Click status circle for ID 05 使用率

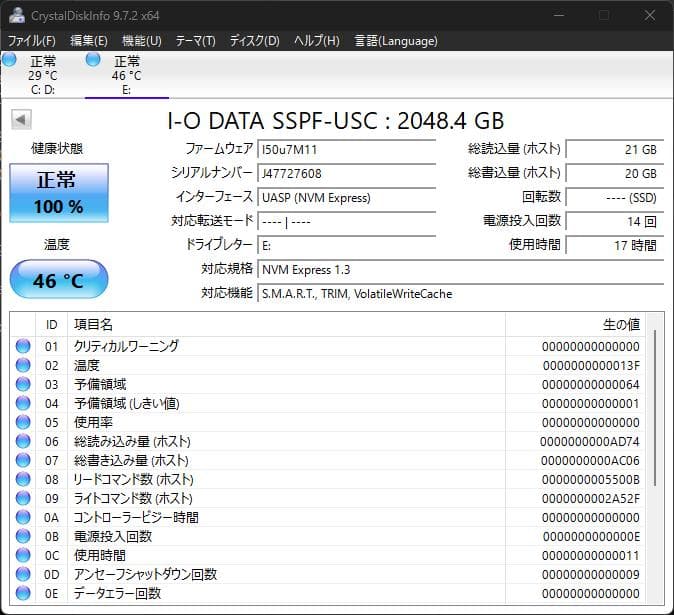[x=23, y=422]
